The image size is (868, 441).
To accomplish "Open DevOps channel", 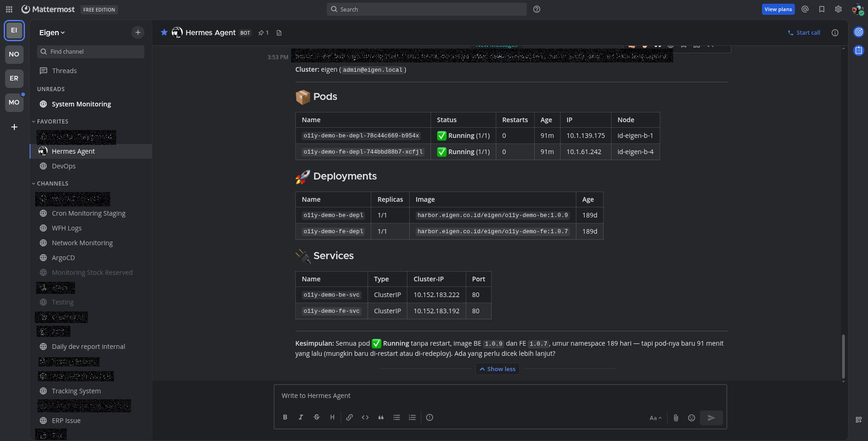I will [91, 166].
